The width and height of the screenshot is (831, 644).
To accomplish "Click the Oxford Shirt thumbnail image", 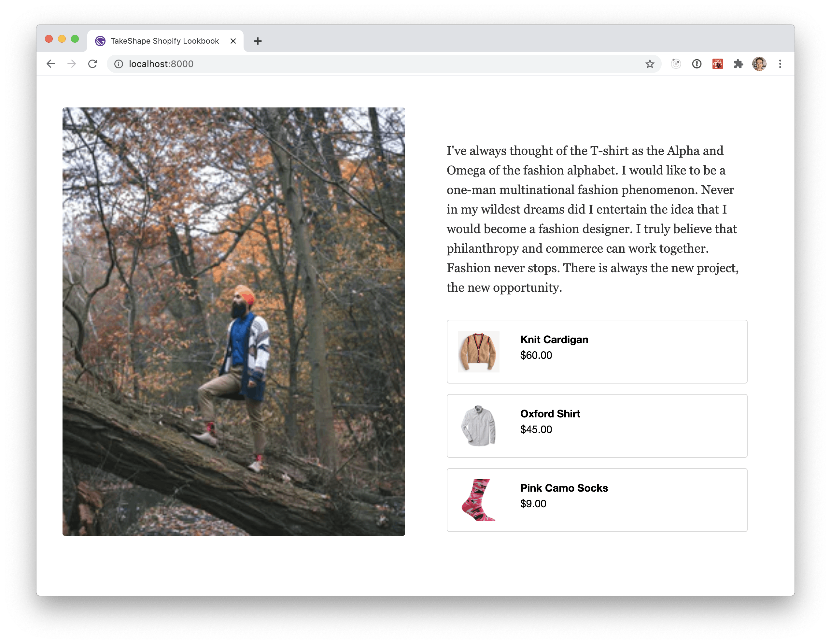I will click(478, 426).
